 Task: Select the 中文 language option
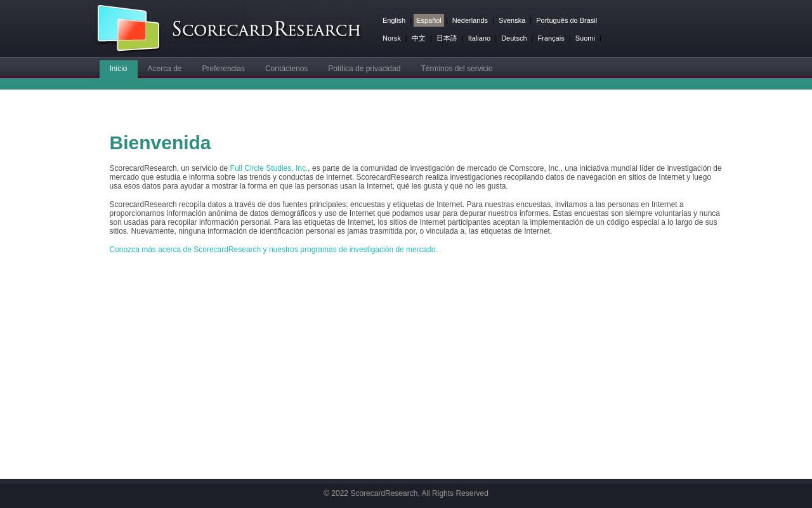[418, 38]
